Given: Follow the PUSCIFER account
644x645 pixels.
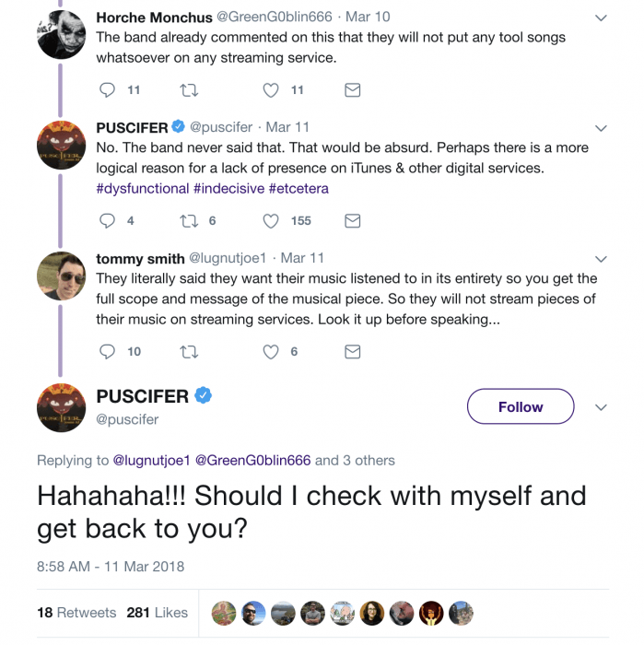Looking at the screenshot, I should coord(520,406).
